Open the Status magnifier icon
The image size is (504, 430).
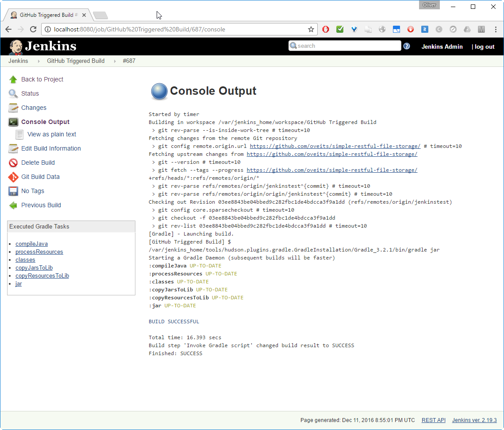coord(13,93)
